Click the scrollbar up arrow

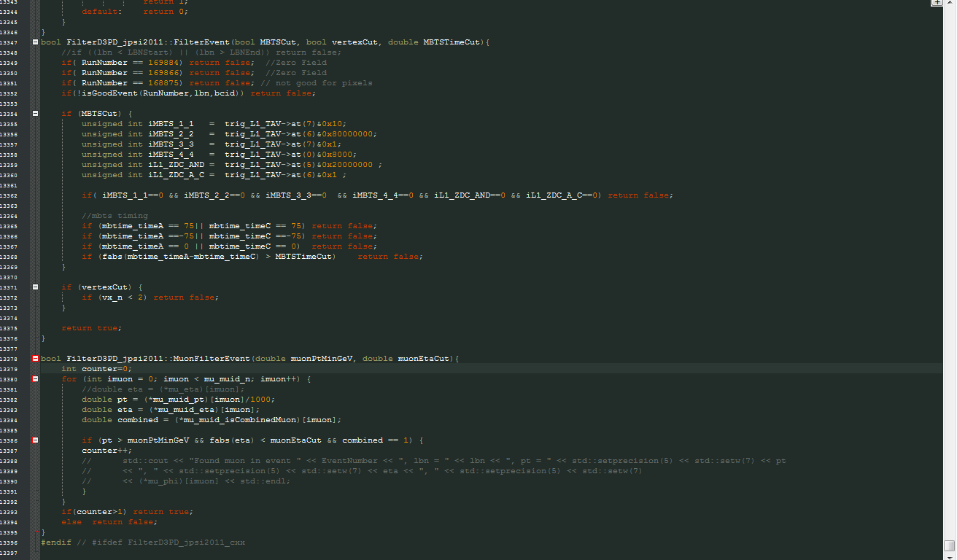950,4
